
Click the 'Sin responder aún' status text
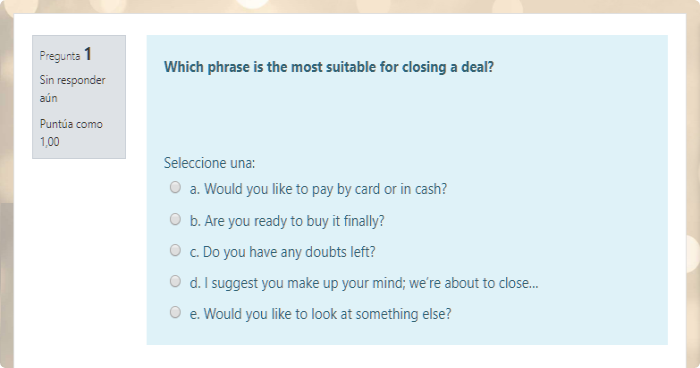(72, 89)
